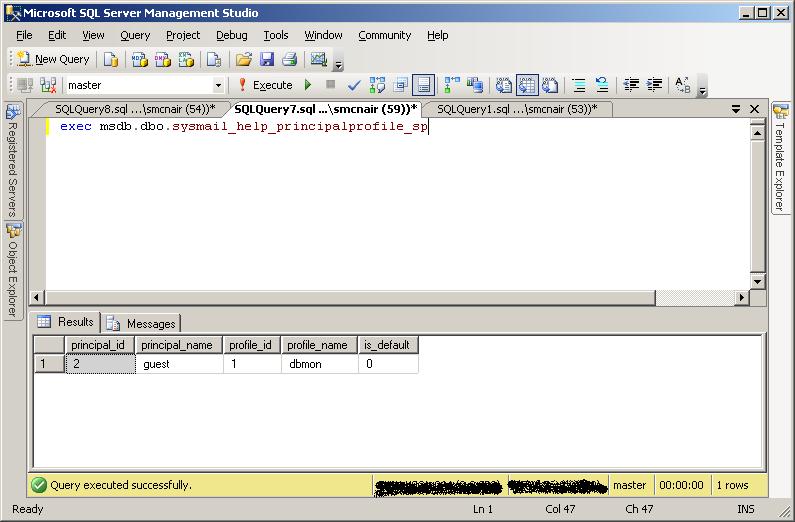Start an Analysis Services XMLA Query
Screen dimensions: 795x522
(x=186, y=59)
